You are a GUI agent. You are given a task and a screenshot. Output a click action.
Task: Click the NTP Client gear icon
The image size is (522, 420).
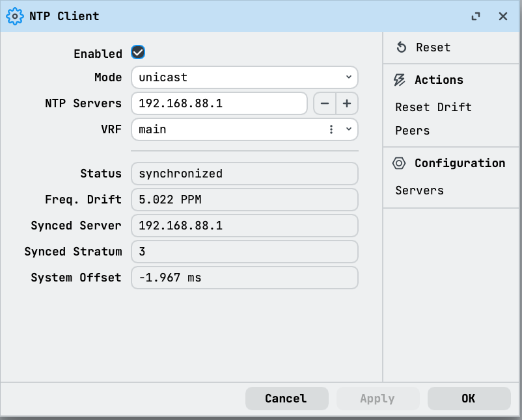tap(15, 16)
